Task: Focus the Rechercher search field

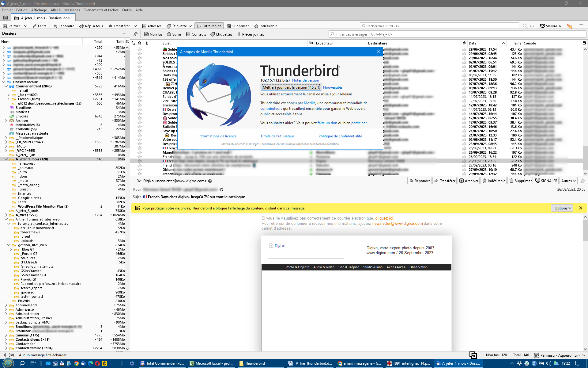Action: 439,26
